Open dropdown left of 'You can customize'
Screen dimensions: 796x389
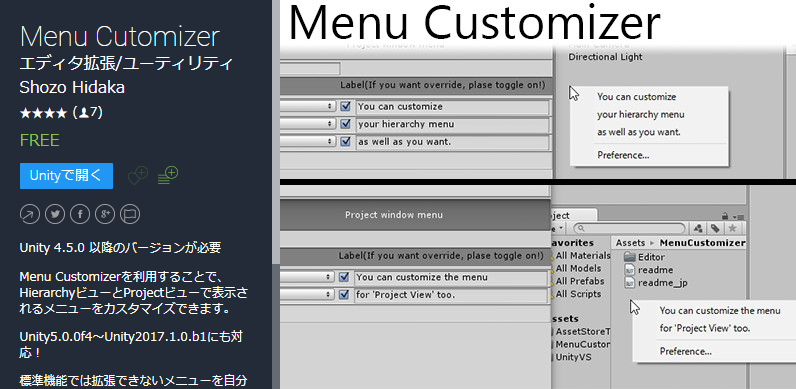[x=308, y=107]
